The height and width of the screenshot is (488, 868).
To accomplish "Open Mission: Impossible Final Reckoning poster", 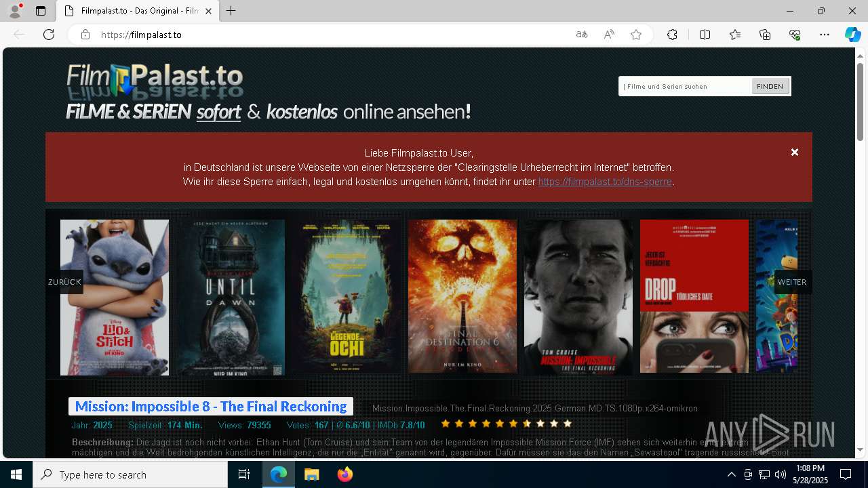I will click(x=578, y=297).
